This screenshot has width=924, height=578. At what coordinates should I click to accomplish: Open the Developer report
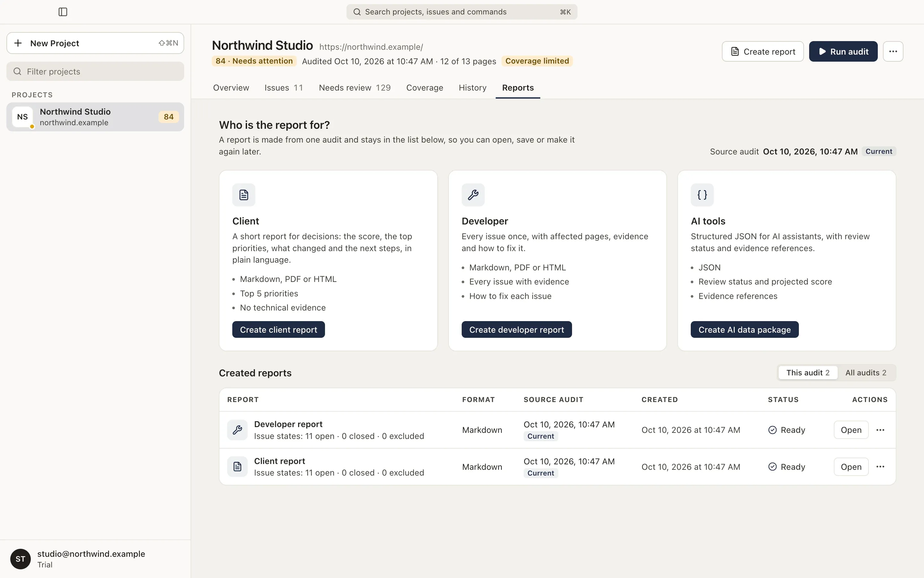851,430
